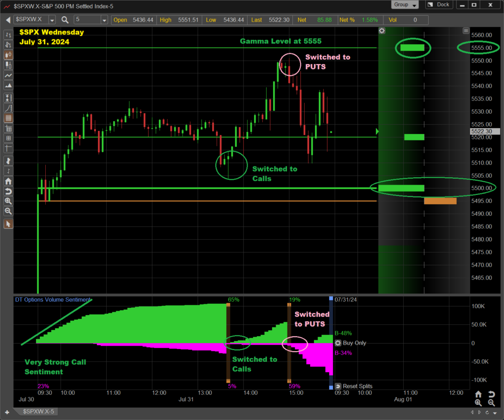
Task: Click Reset Splits button
Action: click(x=338, y=386)
